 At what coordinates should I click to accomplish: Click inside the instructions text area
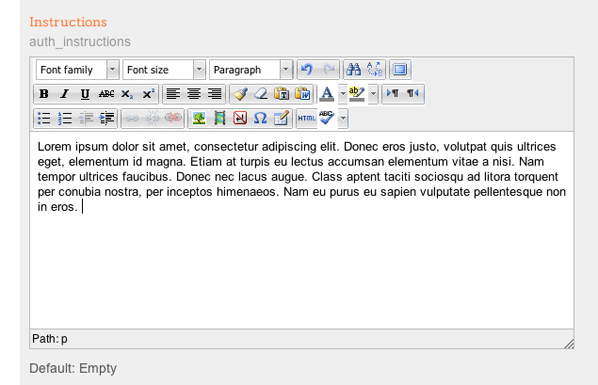(x=302, y=230)
